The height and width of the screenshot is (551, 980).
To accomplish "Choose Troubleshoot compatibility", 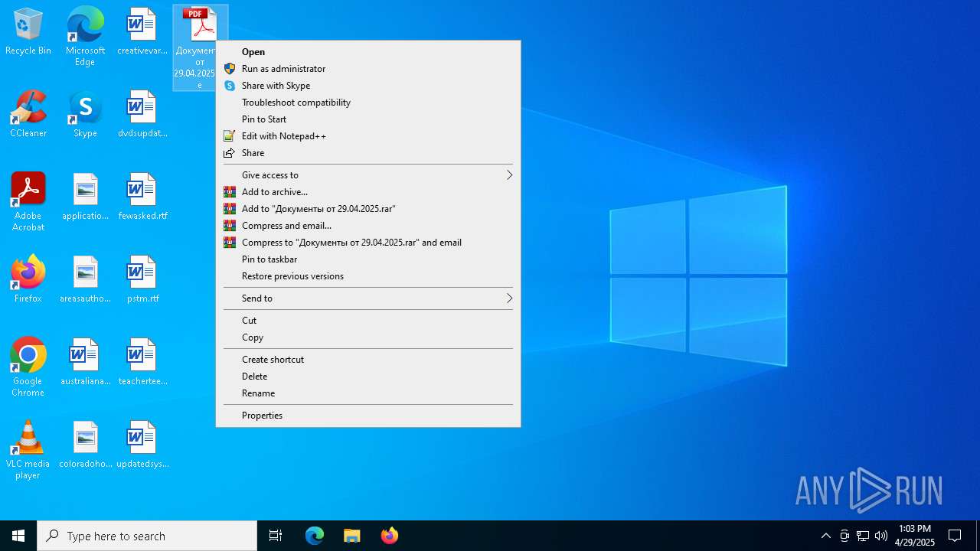I will (x=368, y=103).
